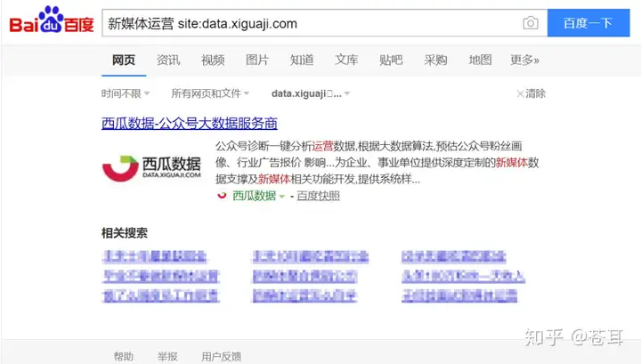Click the 西瓜数据 logo thumbnail
641x364 pixels.
[151, 168]
